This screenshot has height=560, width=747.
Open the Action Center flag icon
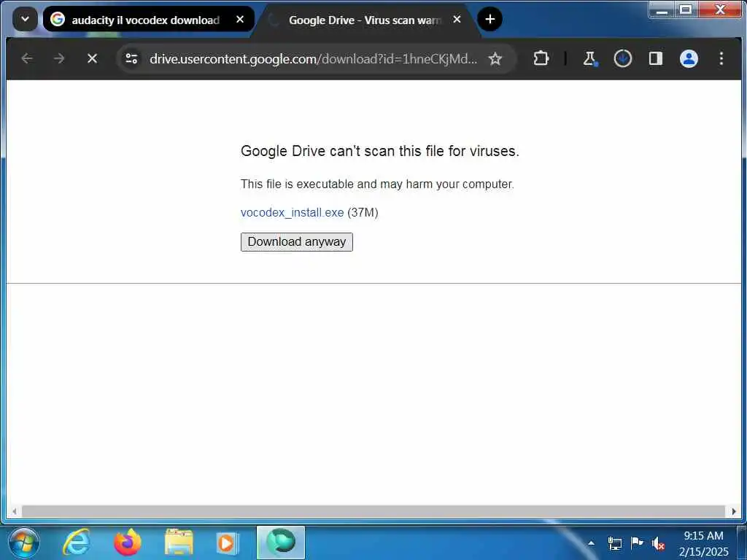tap(636, 542)
